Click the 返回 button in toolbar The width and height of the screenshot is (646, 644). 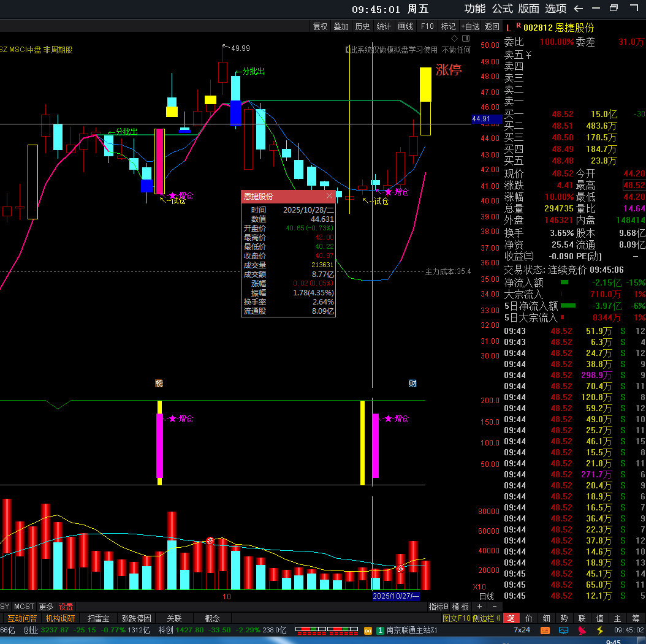492,26
